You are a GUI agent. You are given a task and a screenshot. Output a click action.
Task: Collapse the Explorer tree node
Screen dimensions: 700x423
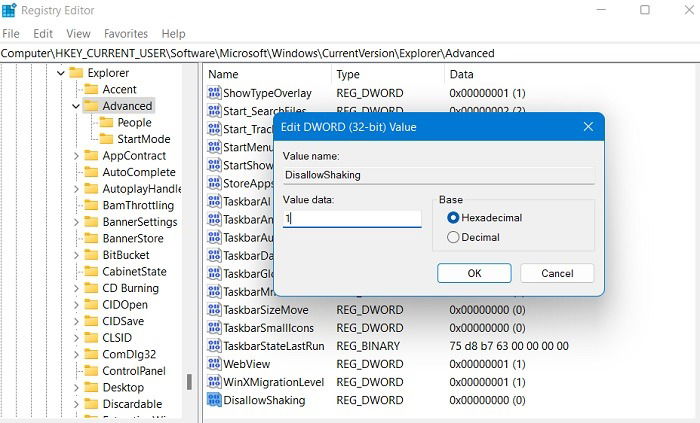(61, 73)
